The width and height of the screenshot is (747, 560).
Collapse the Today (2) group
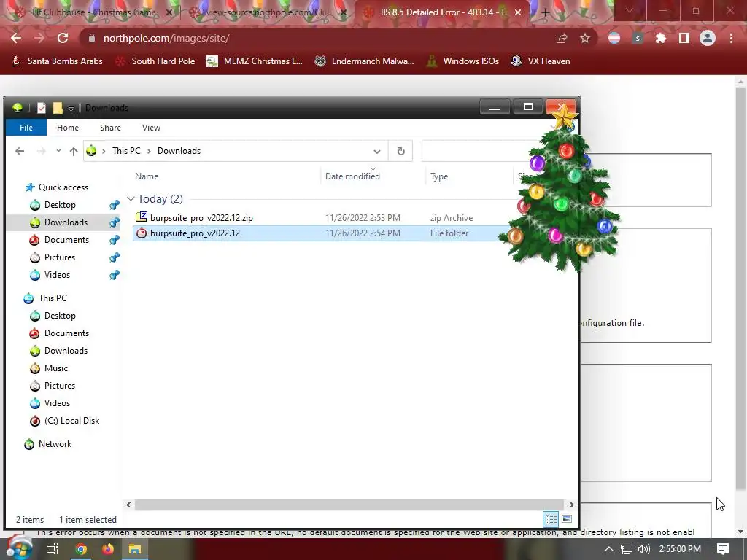[131, 198]
